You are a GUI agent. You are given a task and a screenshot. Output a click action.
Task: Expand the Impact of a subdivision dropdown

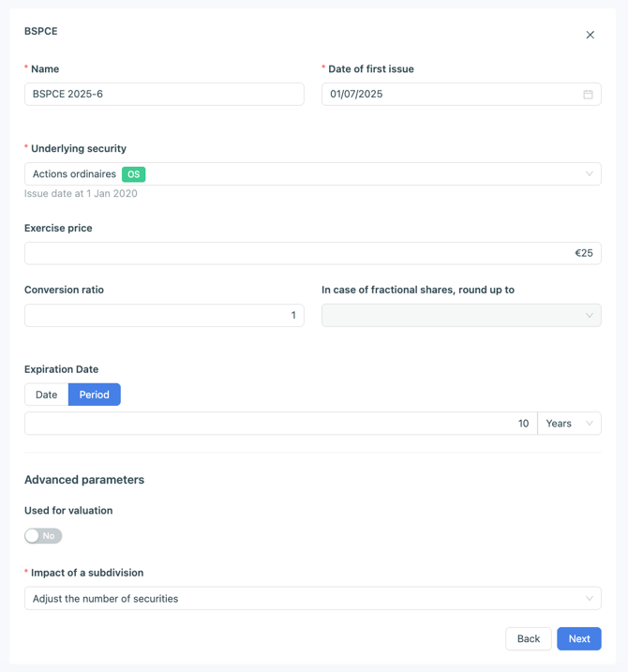tap(312, 599)
